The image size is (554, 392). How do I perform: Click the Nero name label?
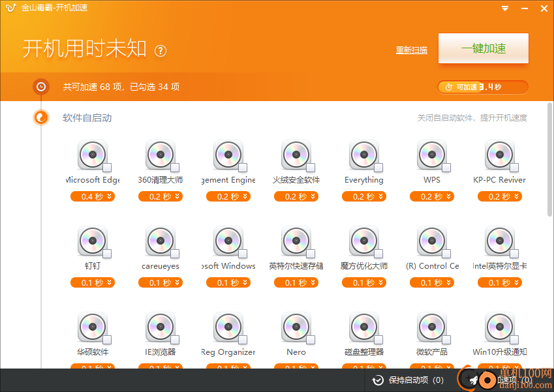(296, 352)
